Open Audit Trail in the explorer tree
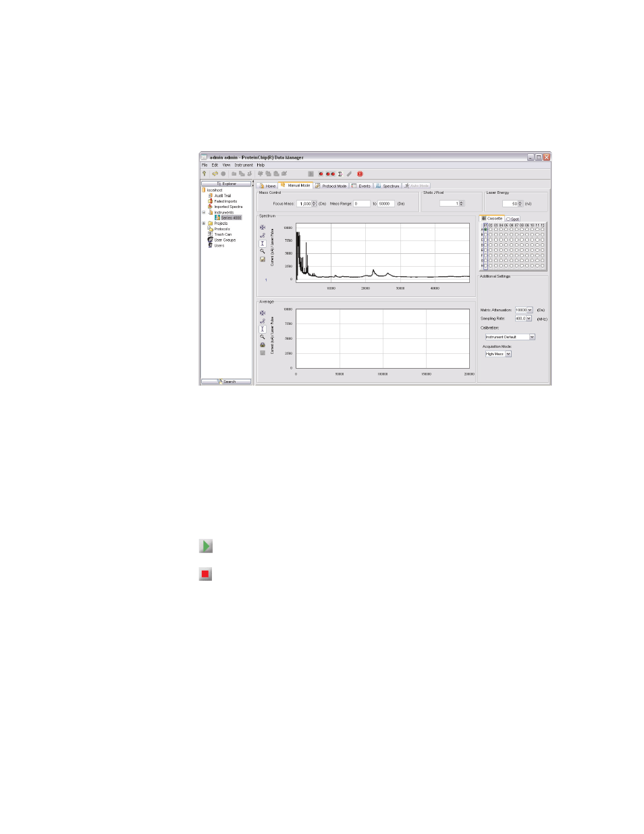Screen dimensions: 644x834 (x=222, y=196)
